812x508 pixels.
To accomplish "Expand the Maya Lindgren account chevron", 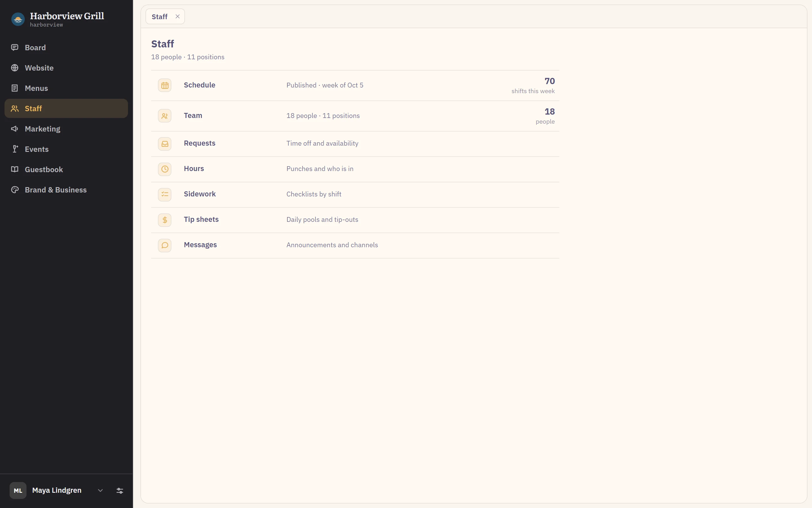I will click(x=100, y=491).
